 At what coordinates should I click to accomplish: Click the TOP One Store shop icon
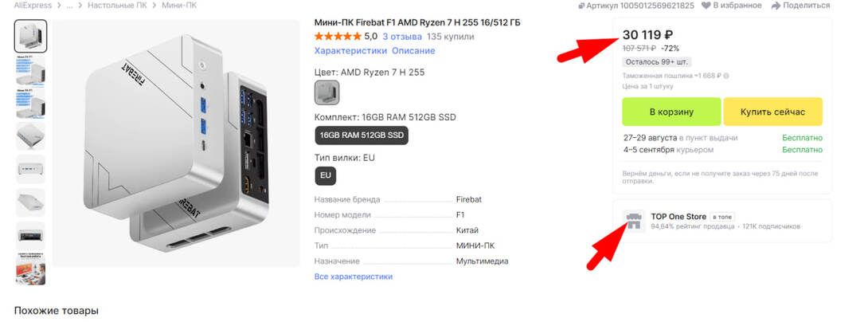pyautogui.click(x=634, y=221)
